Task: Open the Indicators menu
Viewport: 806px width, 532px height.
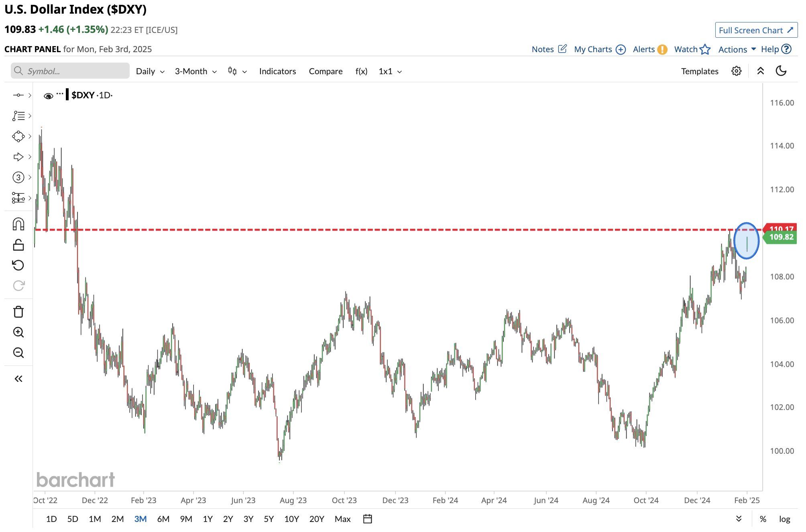Action: tap(277, 71)
